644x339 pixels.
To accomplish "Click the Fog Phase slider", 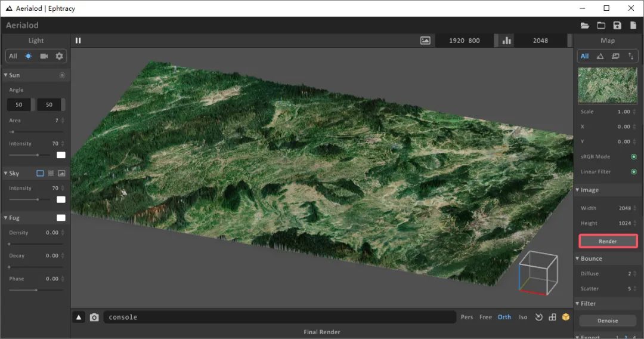I will click(x=36, y=290).
